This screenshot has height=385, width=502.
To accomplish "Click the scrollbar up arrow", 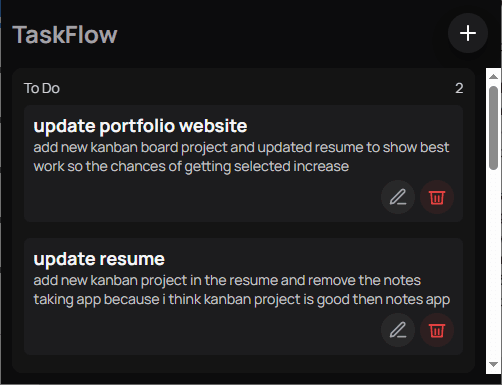I will 493,77.
